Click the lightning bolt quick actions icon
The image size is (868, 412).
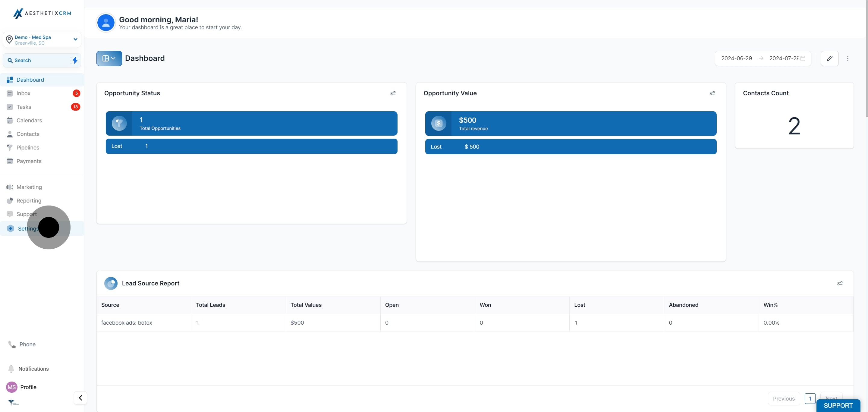(75, 60)
